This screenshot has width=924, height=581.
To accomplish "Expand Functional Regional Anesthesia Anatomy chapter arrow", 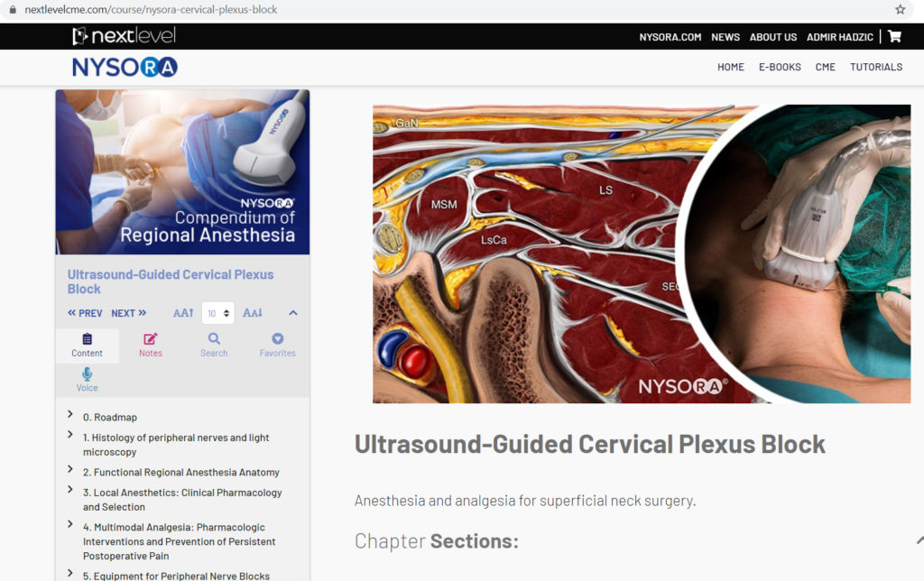I will click(70, 469).
